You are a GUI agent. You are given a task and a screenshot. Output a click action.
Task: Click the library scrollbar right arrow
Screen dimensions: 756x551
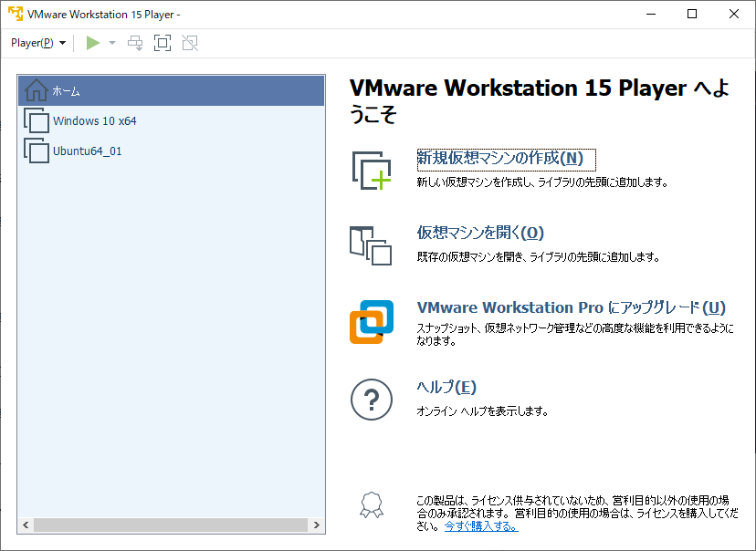point(317,525)
